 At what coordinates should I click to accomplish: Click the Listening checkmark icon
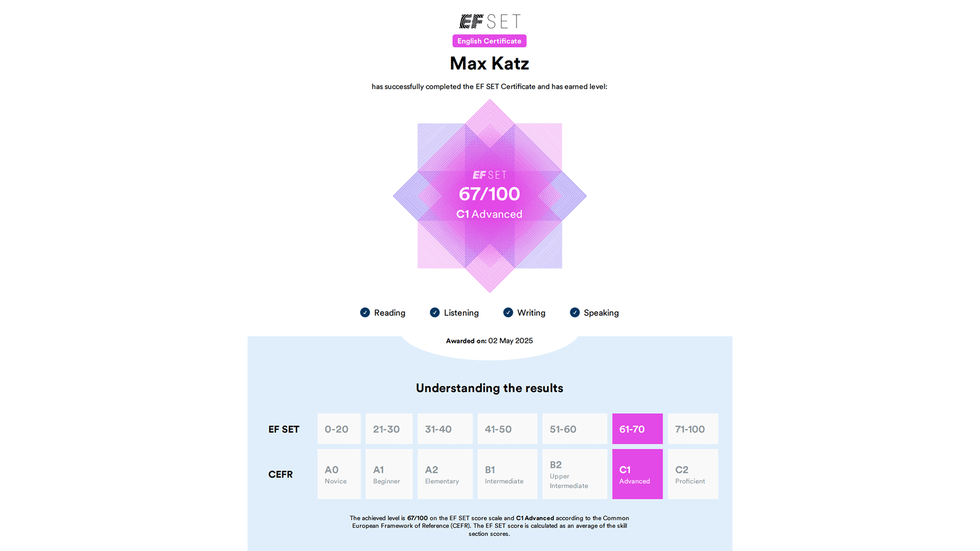click(x=435, y=313)
